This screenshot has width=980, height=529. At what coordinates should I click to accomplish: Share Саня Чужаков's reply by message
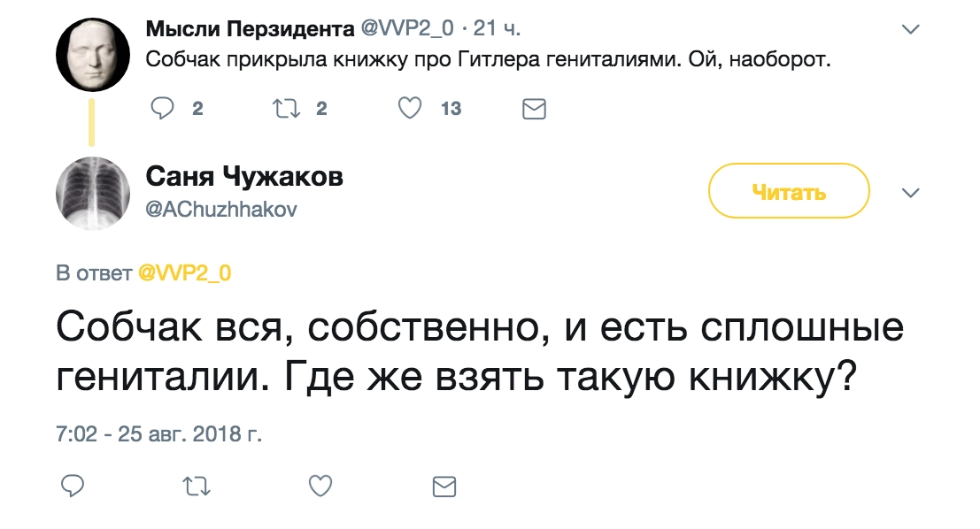coord(444,486)
